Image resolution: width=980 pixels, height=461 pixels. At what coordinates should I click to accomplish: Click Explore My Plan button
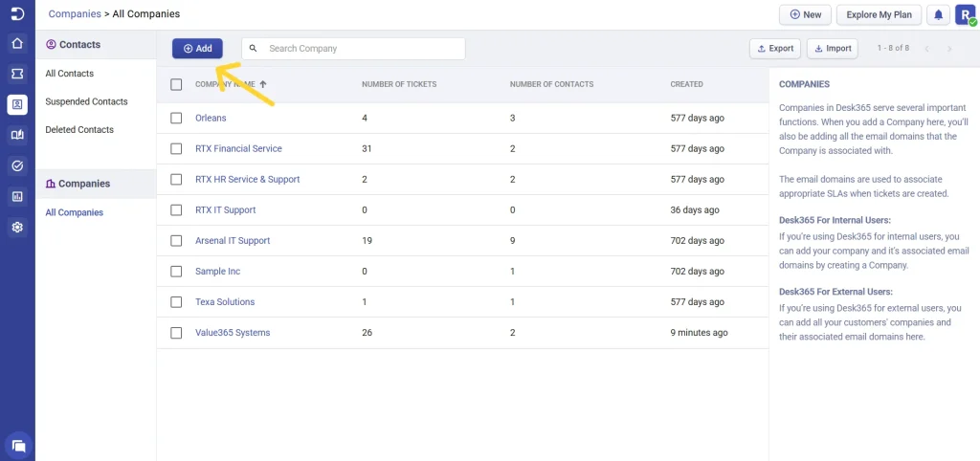(879, 15)
